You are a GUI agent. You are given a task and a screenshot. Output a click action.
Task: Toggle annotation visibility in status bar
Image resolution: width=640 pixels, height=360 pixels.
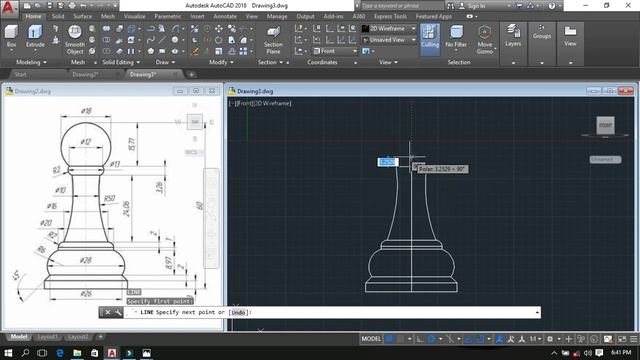click(500, 339)
